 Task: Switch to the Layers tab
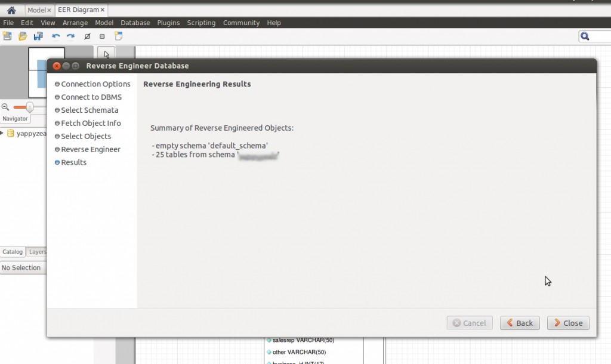click(x=37, y=251)
